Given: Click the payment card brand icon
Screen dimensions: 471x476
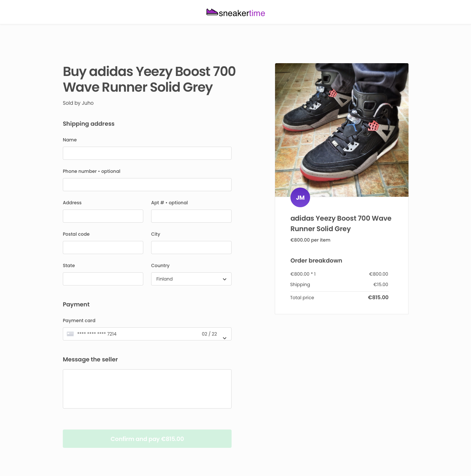Looking at the screenshot, I should 70,334.
